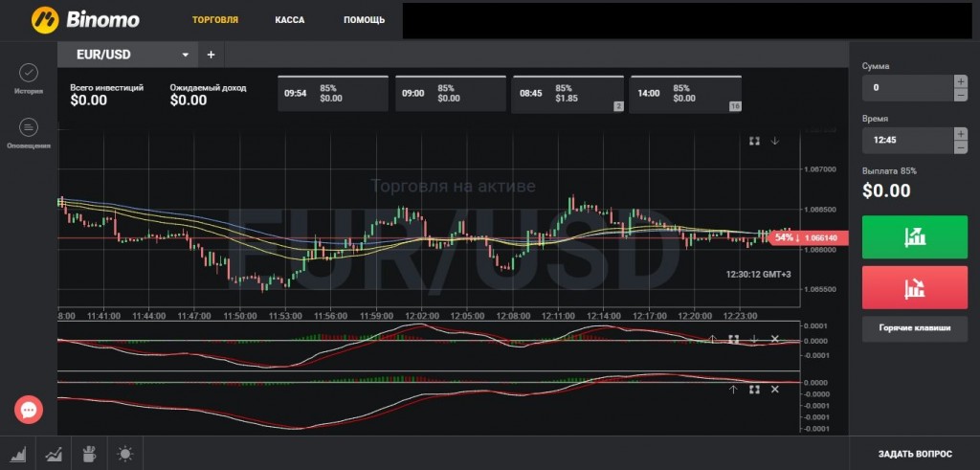Select the 14:00 expiry deal card
980x470 pixels.
tap(685, 94)
